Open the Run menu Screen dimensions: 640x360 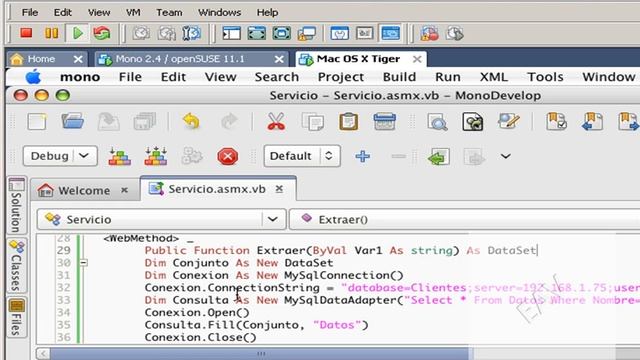[448, 77]
